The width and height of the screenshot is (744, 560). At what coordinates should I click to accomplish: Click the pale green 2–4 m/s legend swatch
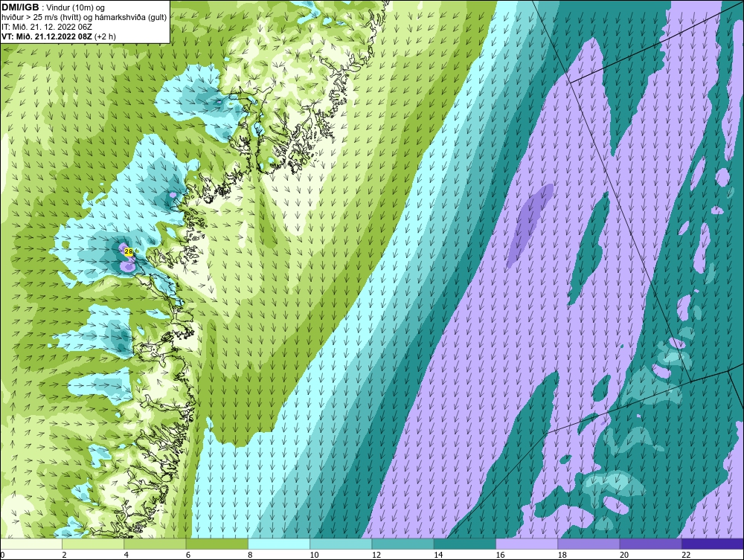93,544
